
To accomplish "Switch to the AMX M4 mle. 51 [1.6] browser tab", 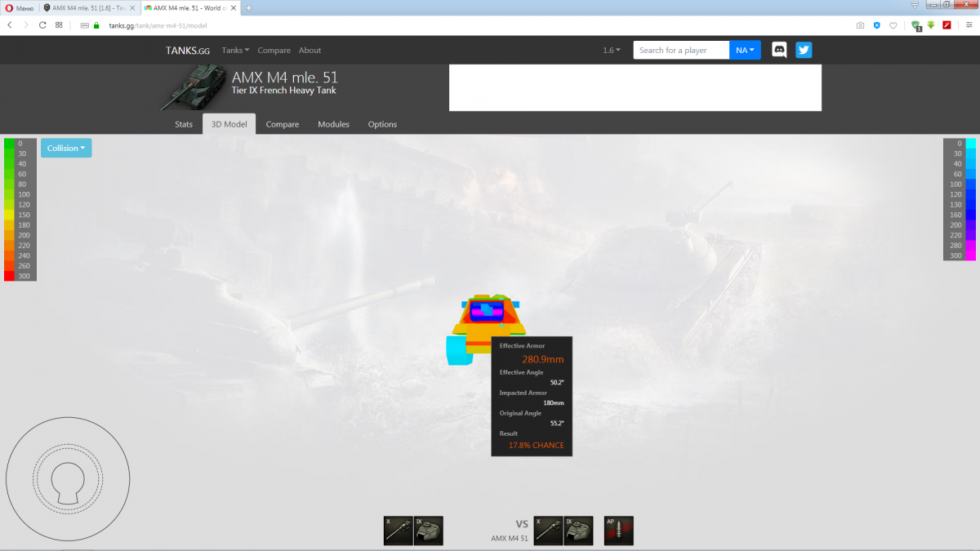I will (88, 7).
